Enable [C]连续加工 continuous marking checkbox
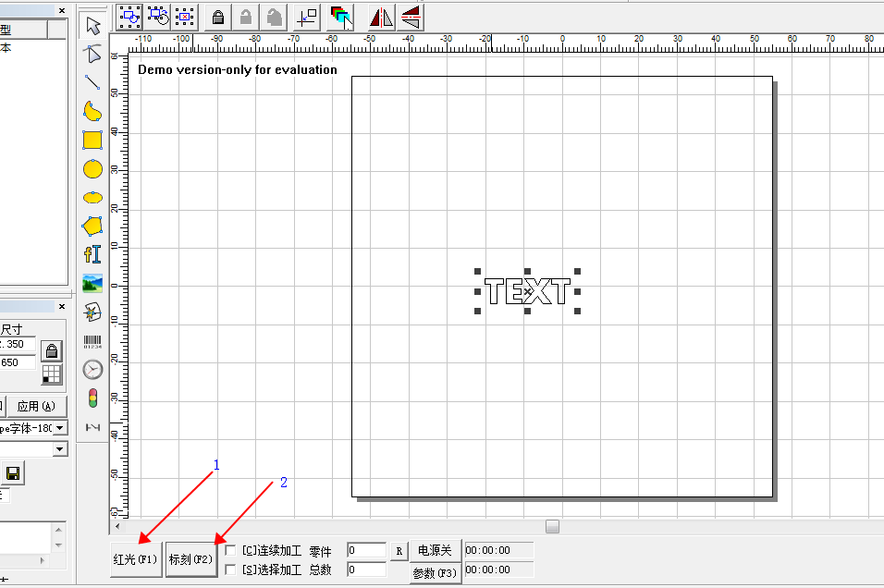This screenshot has width=884, height=588. [230, 551]
